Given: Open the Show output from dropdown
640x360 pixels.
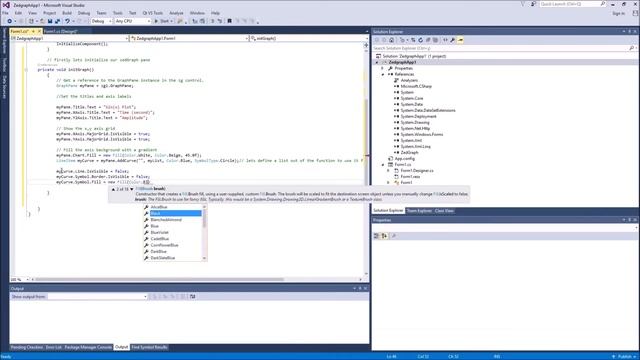Looking at the screenshot, I should pyautogui.click(x=97, y=296).
